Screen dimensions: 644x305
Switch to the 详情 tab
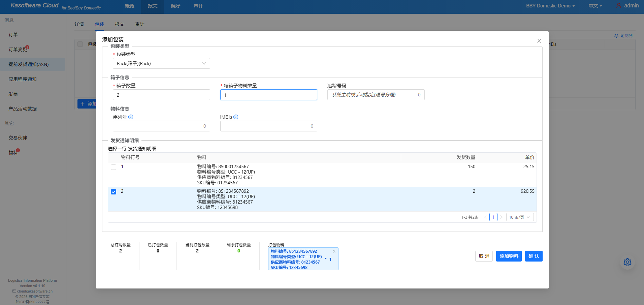[x=79, y=24]
